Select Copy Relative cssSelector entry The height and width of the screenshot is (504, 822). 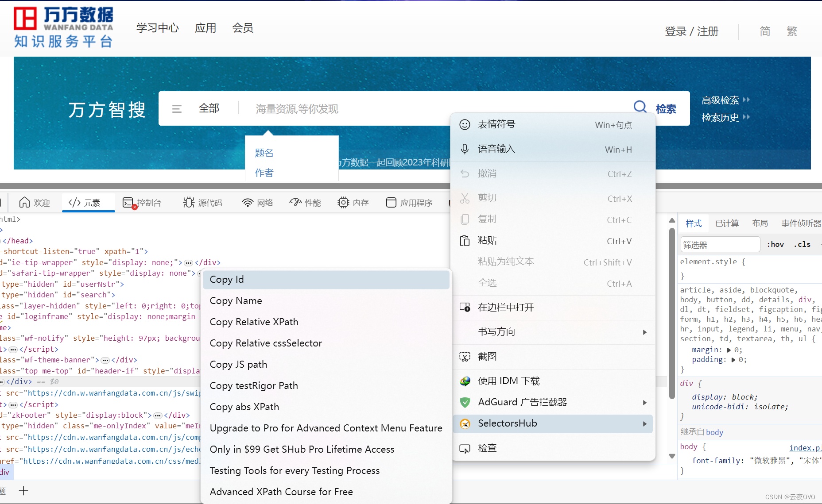[x=326, y=343]
